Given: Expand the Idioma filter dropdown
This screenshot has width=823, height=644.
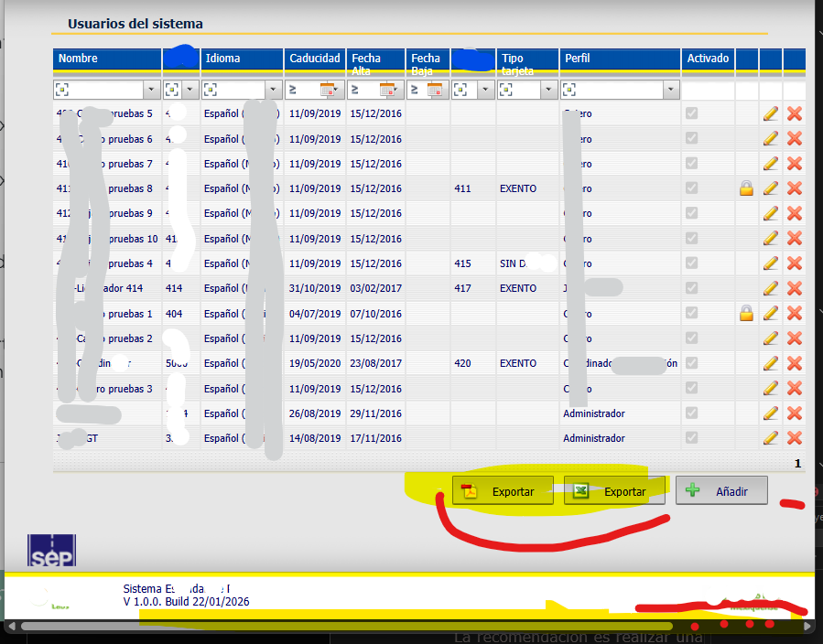Looking at the screenshot, I should 273,90.
